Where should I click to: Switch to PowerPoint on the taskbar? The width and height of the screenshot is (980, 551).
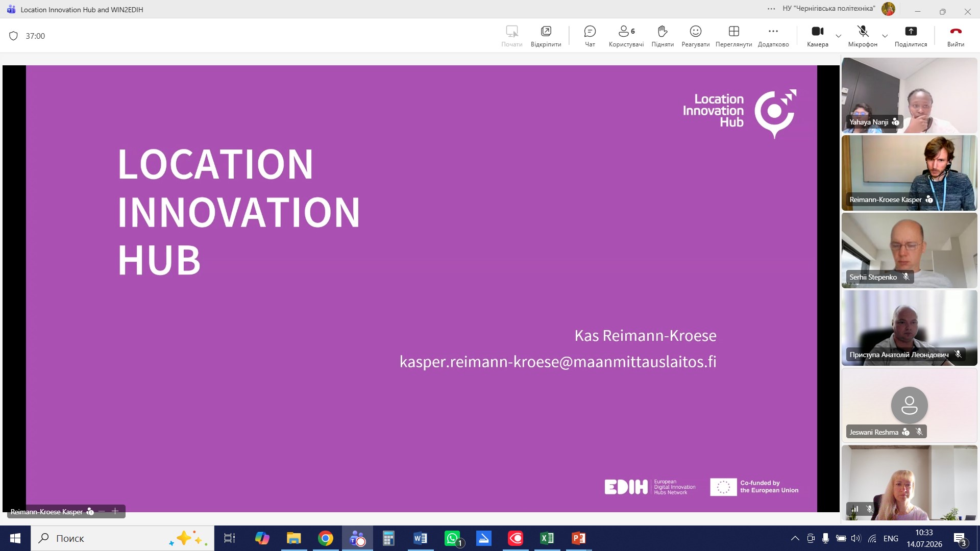pos(578,538)
